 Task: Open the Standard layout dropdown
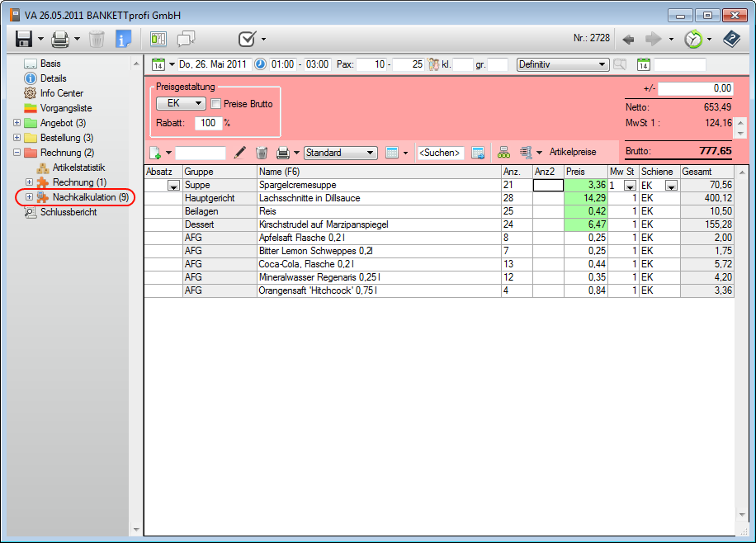tap(340, 153)
